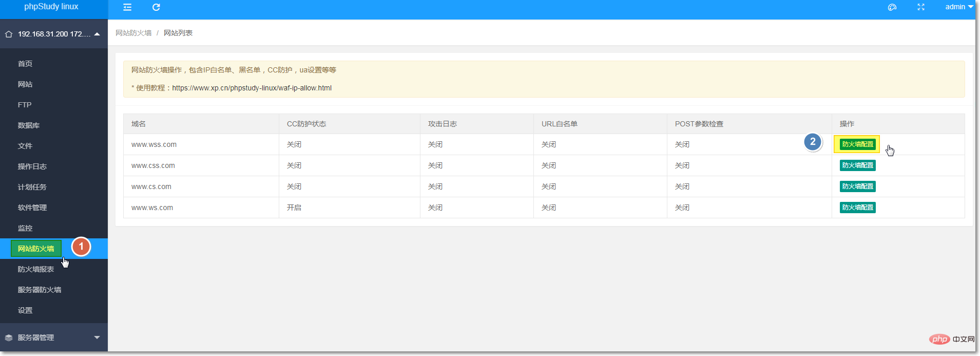Expand the 服务器管理 section arrow
980x356 pixels.
click(97, 338)
